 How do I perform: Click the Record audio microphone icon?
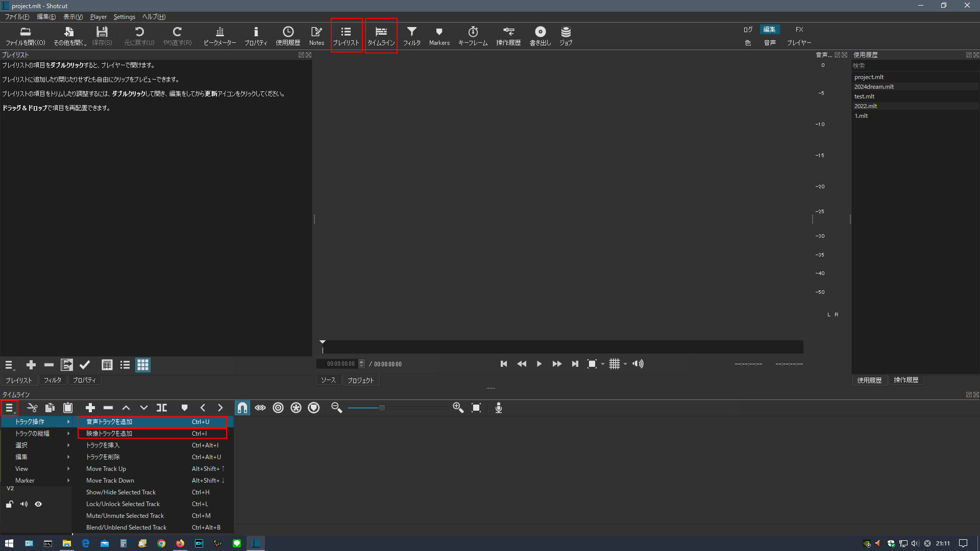pyautogui.click(x=499, y=408)
